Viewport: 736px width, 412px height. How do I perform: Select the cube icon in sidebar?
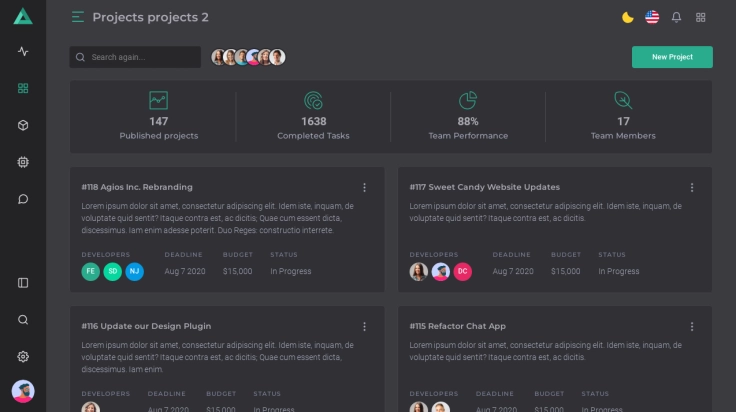point(23,125)
